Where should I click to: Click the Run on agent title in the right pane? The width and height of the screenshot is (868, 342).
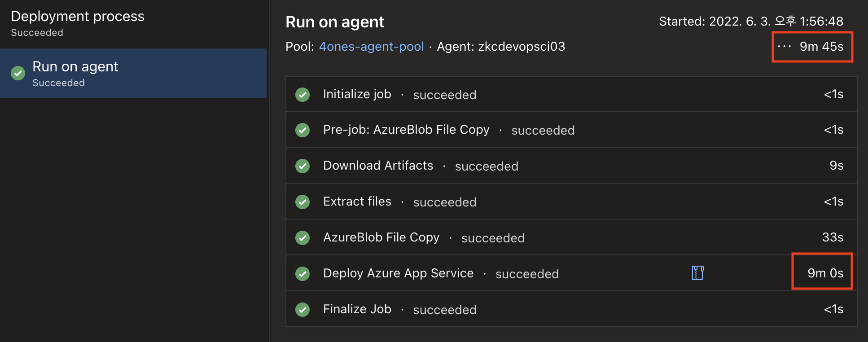[x=335, y=22]
